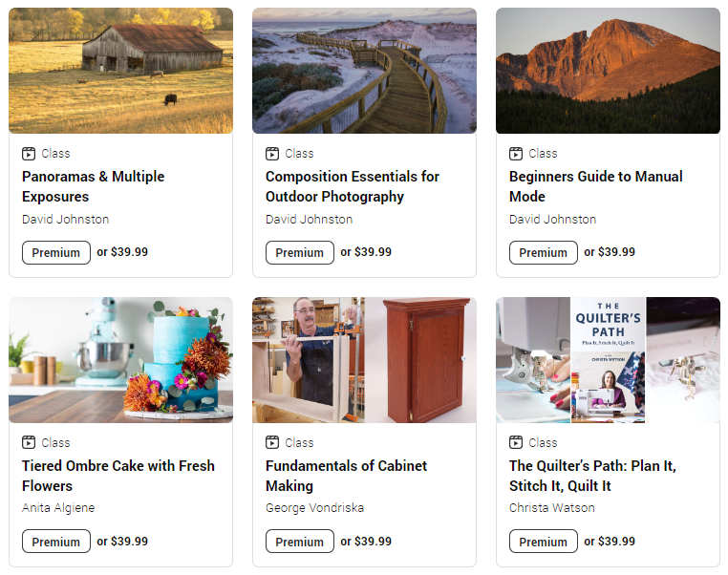
Task: Click class icon on Beginners Guide to Manual Mode
Action: (x=516, y=153)
